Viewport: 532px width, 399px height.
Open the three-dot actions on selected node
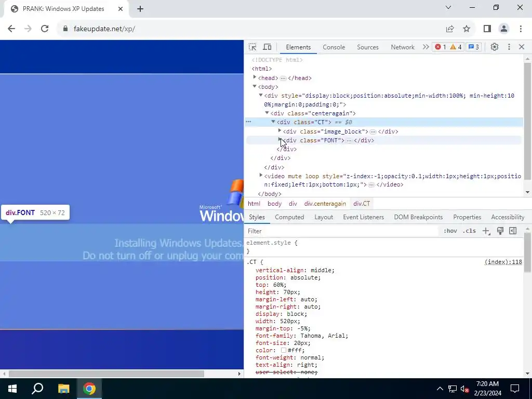click(x=248, y=122)
